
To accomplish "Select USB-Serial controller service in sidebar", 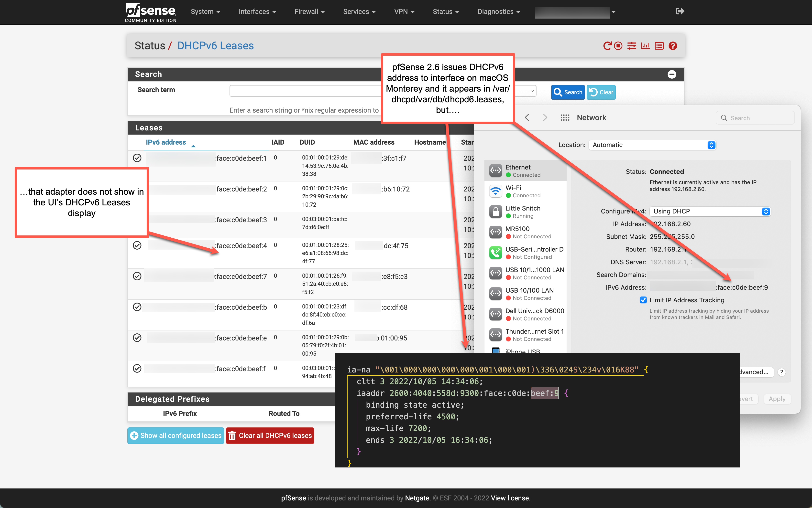I will click(x=526, y=253).
